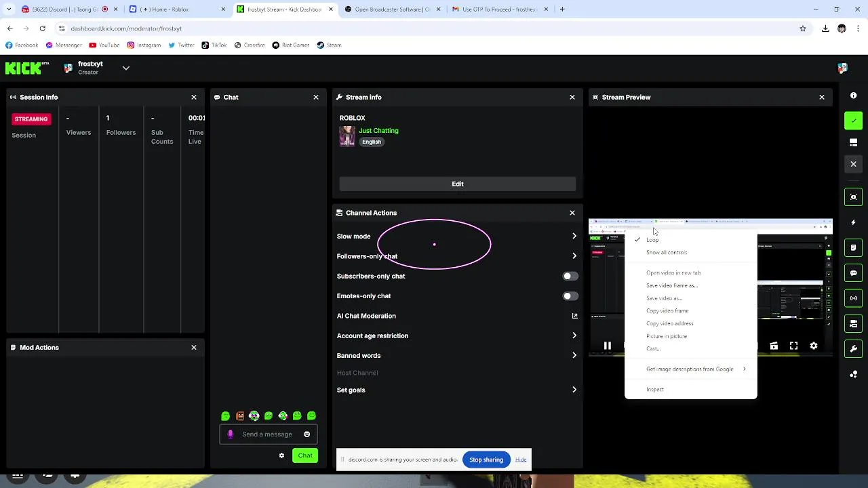Open stream preview player settings gear
868x488 pixels.
[x=814, y=346]
